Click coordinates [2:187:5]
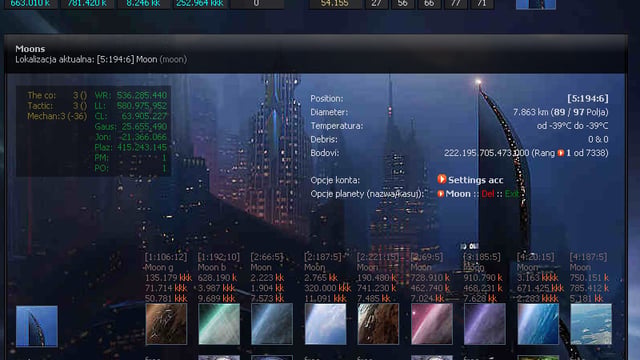Viewport: 640px width, 360px height. (323, 257)
